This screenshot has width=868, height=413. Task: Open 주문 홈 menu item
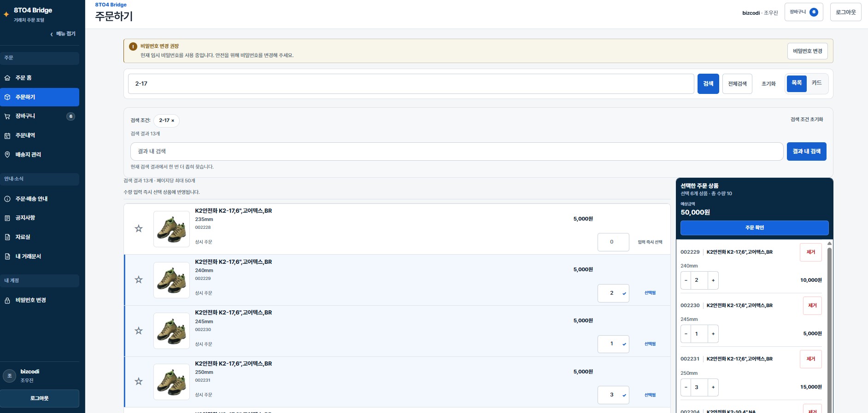click(x=40, y=78)
